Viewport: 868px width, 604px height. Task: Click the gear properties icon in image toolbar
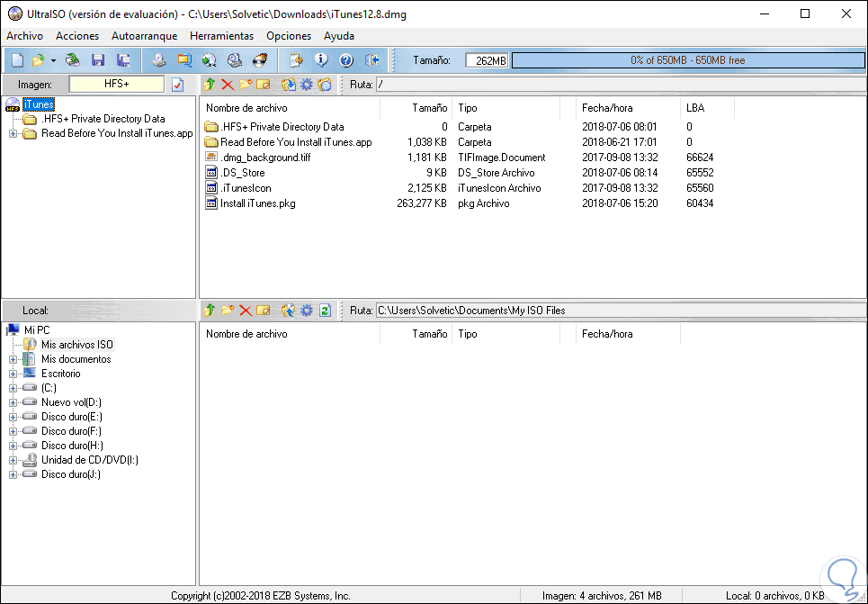306,84
